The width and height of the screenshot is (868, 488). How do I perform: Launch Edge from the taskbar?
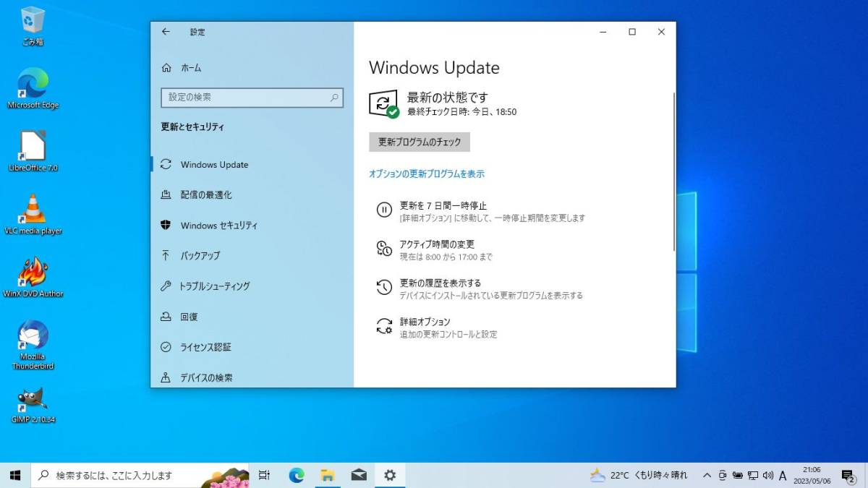point(297,475)
